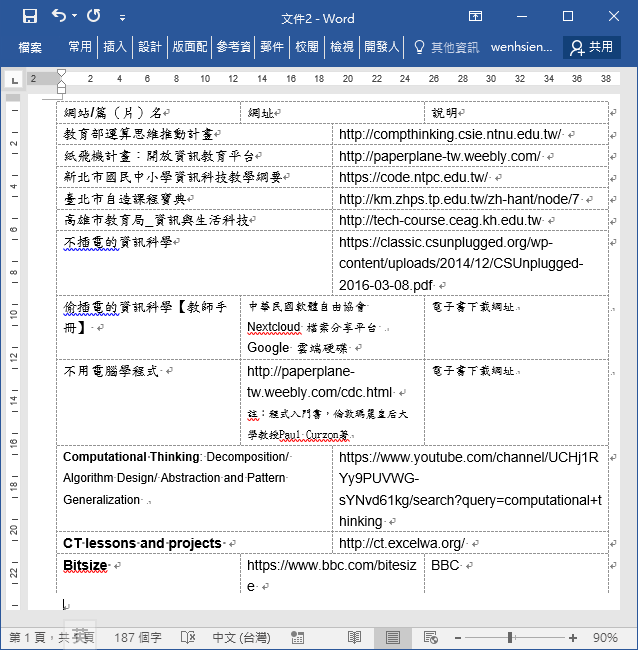Select the first line indent ruler marker
The image size is (638, 650).
click(61, 73)
